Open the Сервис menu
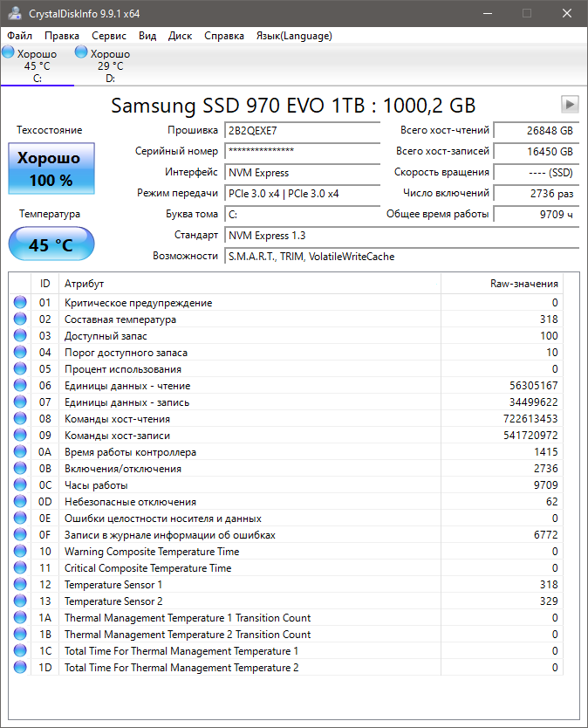This screenshot has height=728, width=588. coord(108,36)
